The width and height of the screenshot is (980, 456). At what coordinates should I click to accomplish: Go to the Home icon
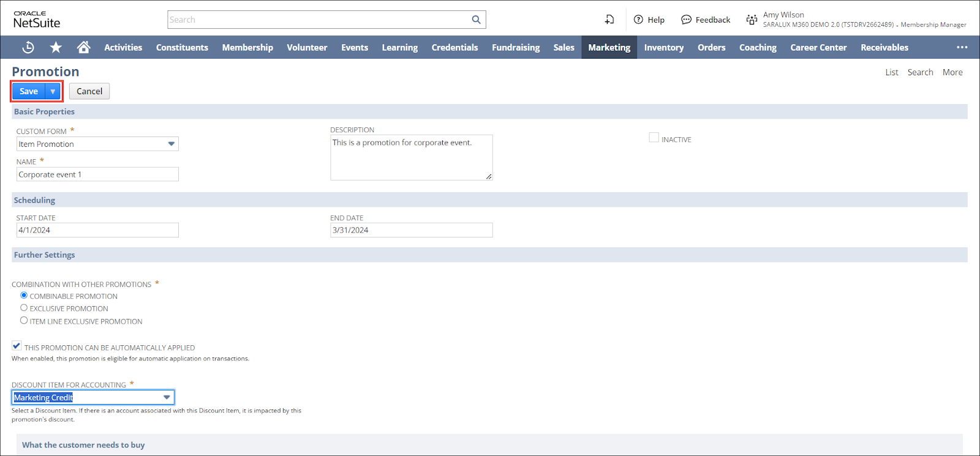84,47
